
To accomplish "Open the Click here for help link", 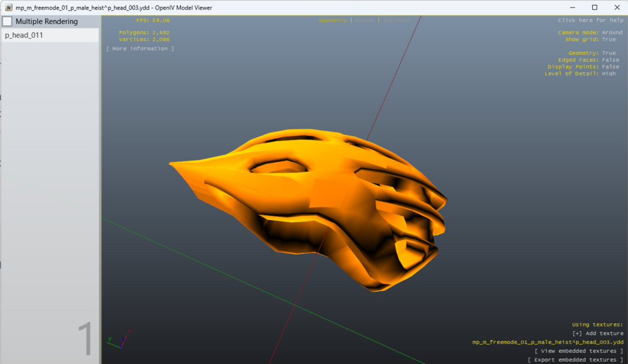I will click(x=590, y=21).
